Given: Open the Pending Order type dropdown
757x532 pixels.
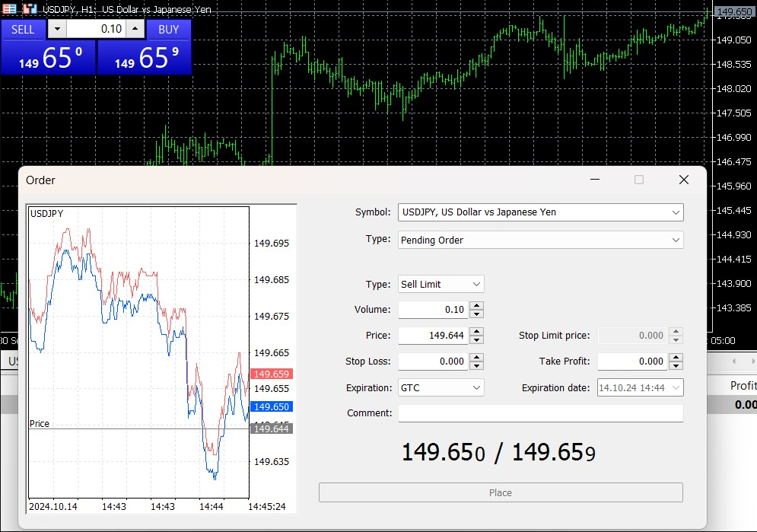Looking at the screenshot, I should tap(540, 240).
